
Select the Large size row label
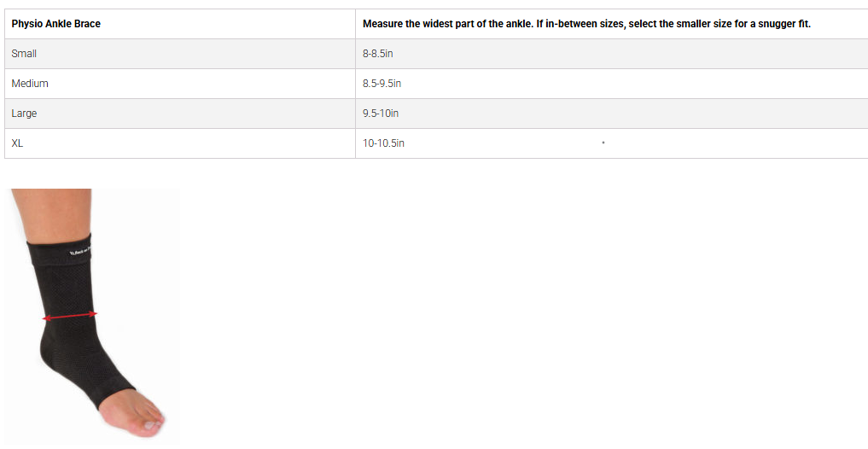(24, 114)
